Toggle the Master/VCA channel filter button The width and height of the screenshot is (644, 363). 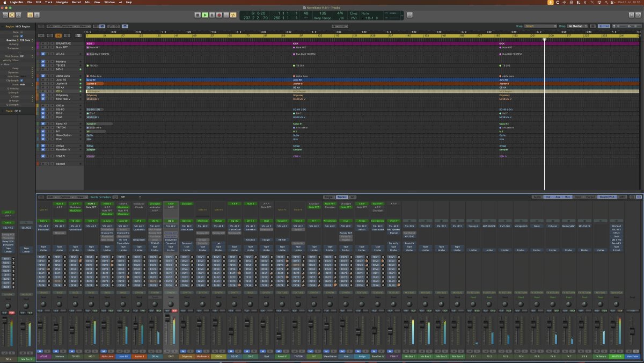pyautogui.click(x=606, y=197)
